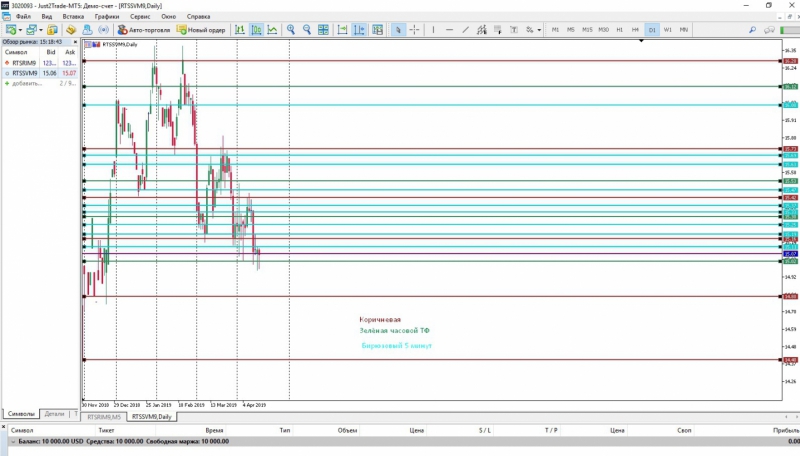Viewport: 800px width, 456px height.
Task: Open the Детали tab in market watch
Action: 54,413
